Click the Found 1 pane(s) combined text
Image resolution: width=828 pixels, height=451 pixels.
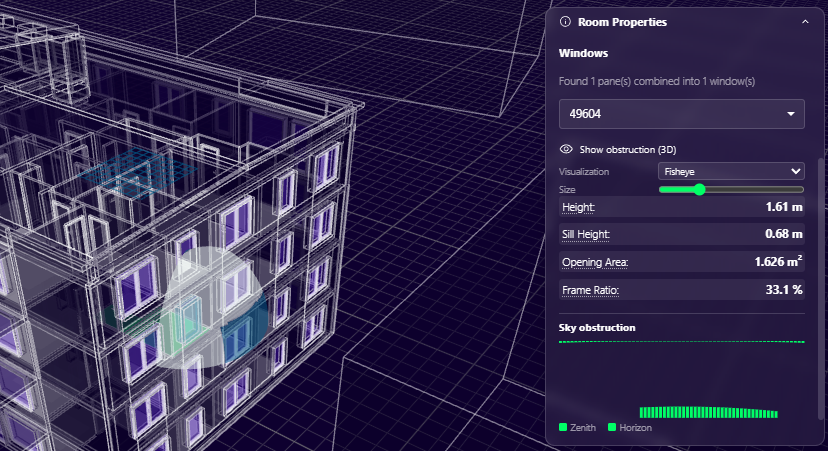(657, 81)
